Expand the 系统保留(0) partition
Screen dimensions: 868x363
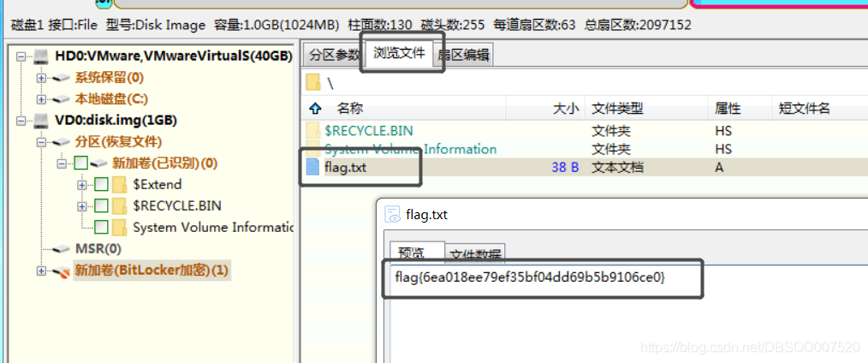(41, 77)
